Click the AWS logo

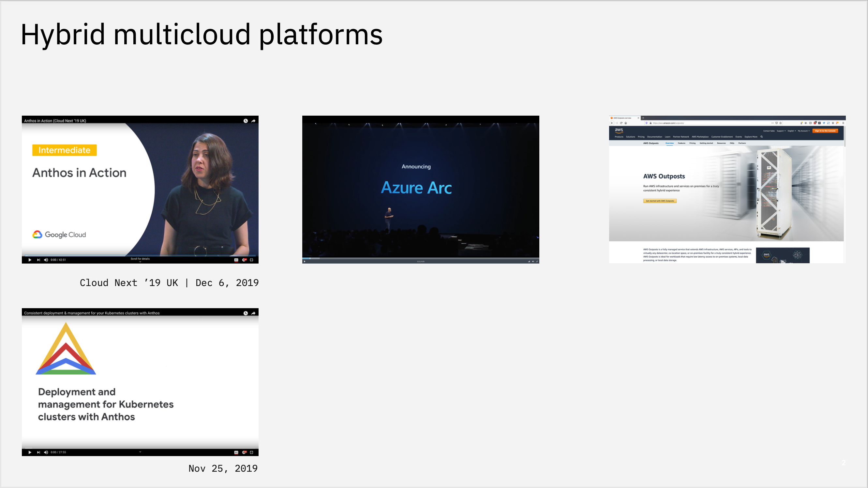click(619, 131)
